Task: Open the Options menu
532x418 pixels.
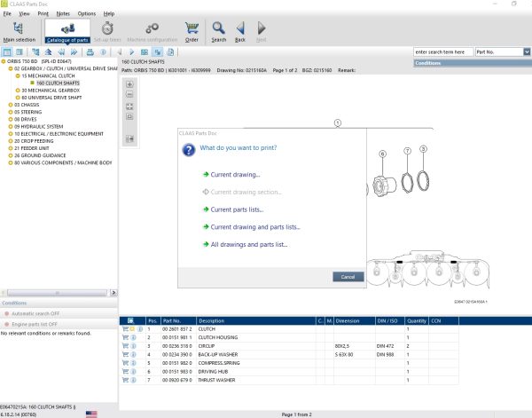Action: tap(86, 14)
